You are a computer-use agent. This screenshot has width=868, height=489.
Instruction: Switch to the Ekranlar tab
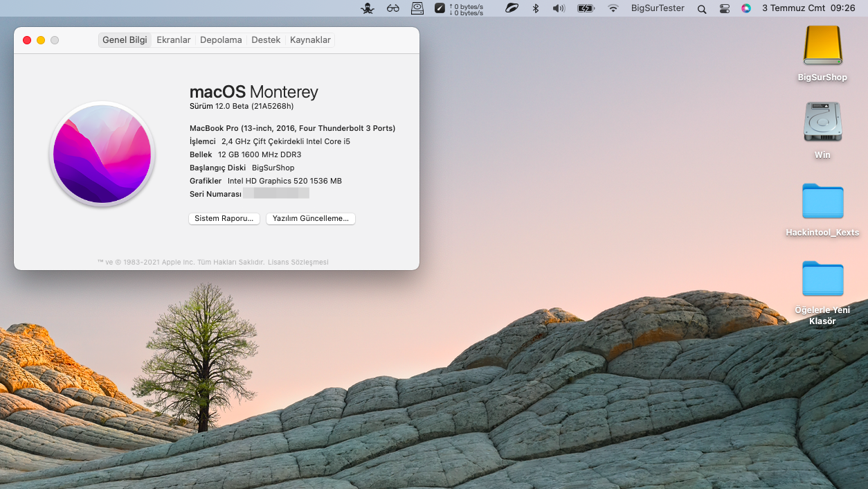[x=173, y=40]
